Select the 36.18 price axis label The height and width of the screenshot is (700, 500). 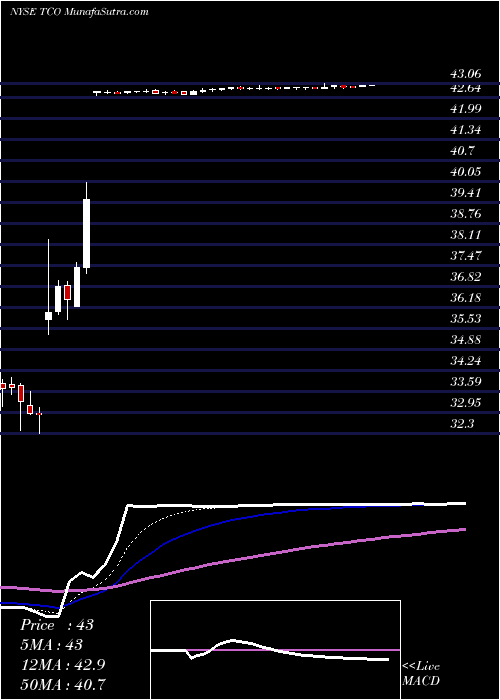point(466,298)
